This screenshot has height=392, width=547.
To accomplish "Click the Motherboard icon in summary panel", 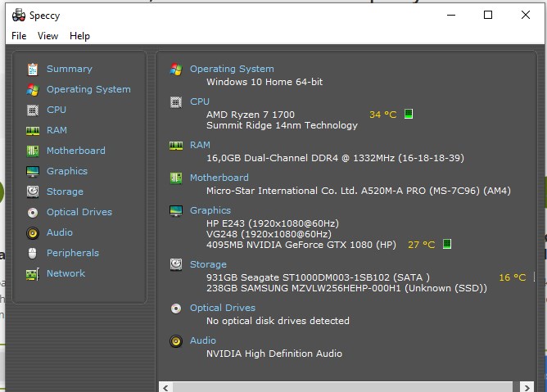I will coord(176,178).
